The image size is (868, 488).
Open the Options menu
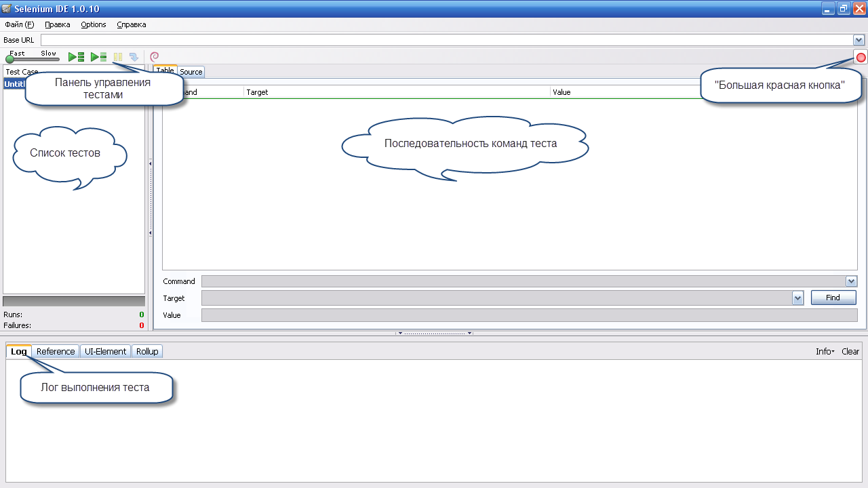[94, 24]
